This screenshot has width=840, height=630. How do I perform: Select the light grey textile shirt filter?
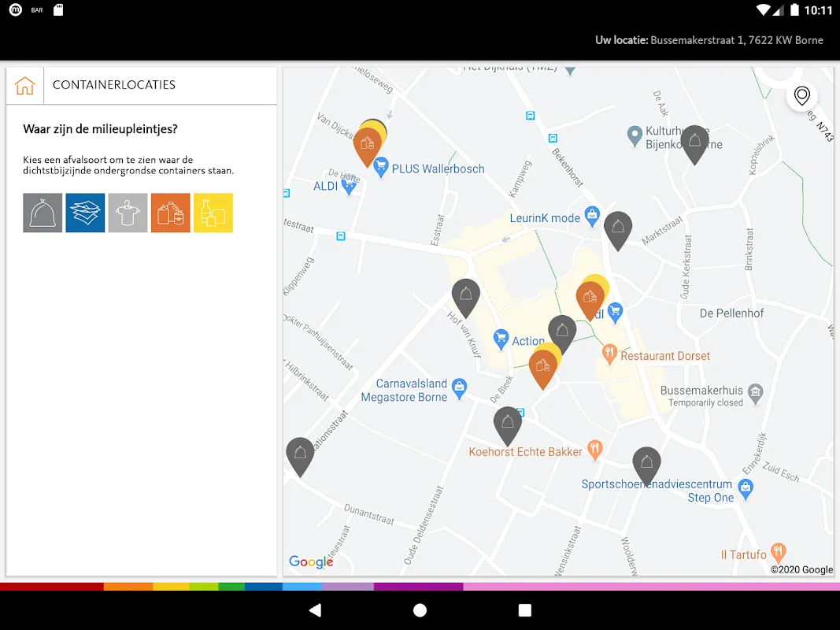pos(128,213)
